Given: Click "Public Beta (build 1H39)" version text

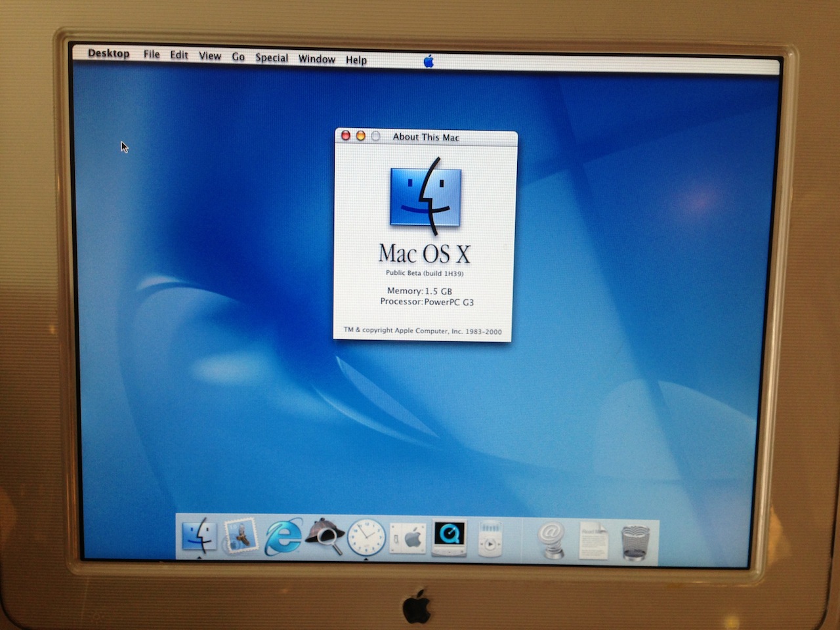Looking at the screenshot, I should coord(425,273).
